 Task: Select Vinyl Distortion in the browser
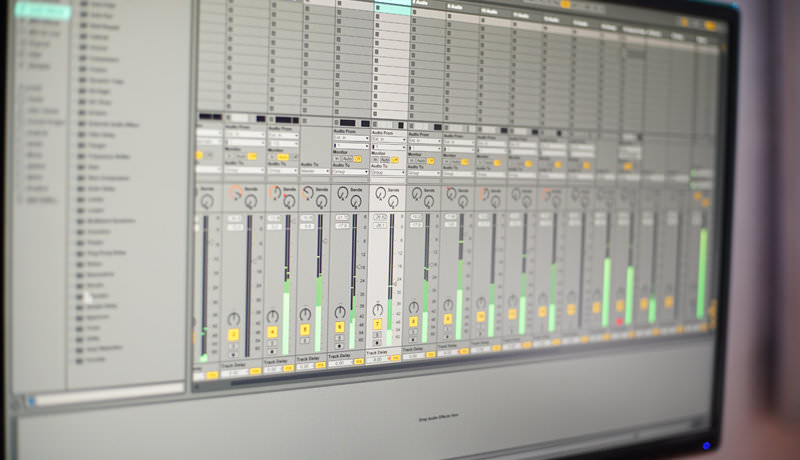104,349
